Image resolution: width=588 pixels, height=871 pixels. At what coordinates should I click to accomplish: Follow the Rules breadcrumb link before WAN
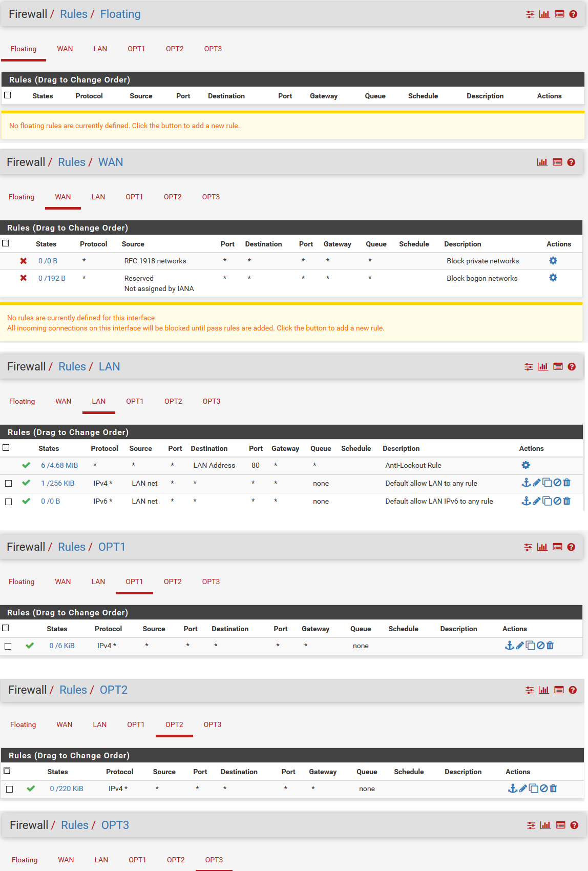coord(72,162)
